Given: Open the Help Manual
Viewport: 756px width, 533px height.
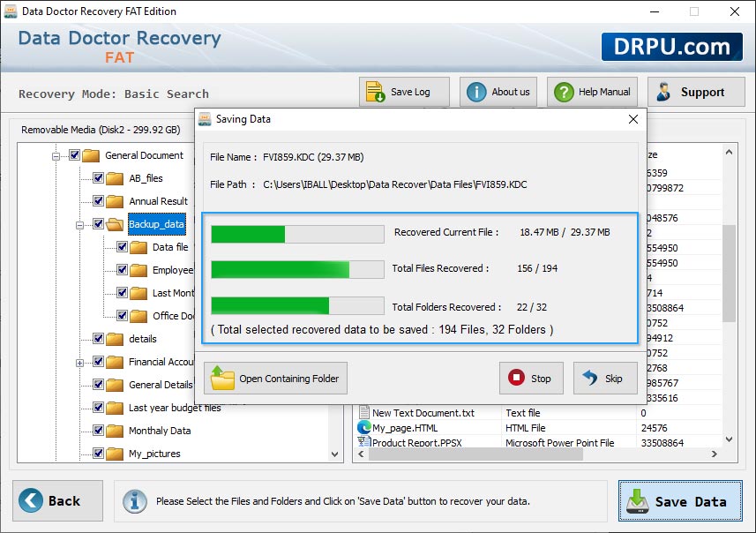Looking at the screenshot, I should point(592,92).
